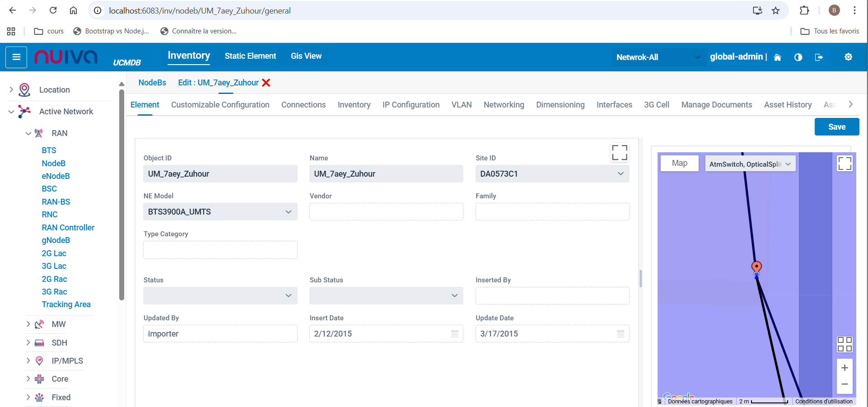Toggle fullscreen view of the map

844,164
